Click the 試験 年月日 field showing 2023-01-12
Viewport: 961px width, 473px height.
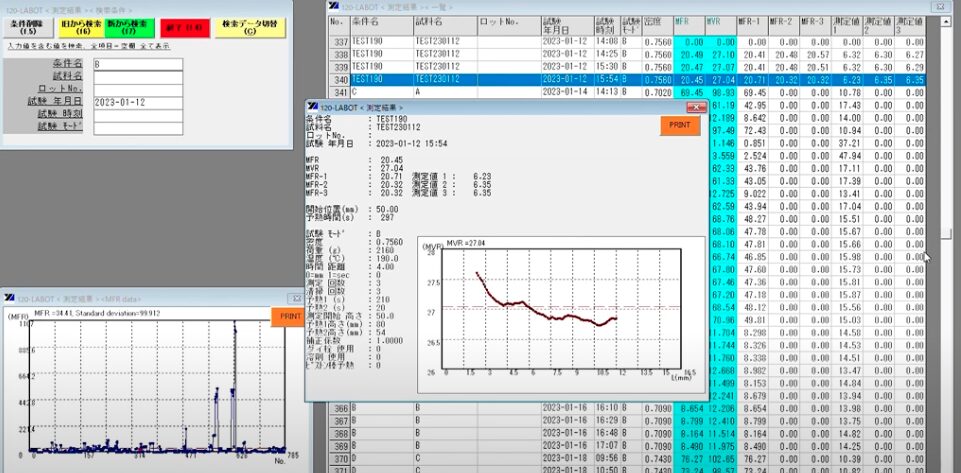tap(137, 102)
